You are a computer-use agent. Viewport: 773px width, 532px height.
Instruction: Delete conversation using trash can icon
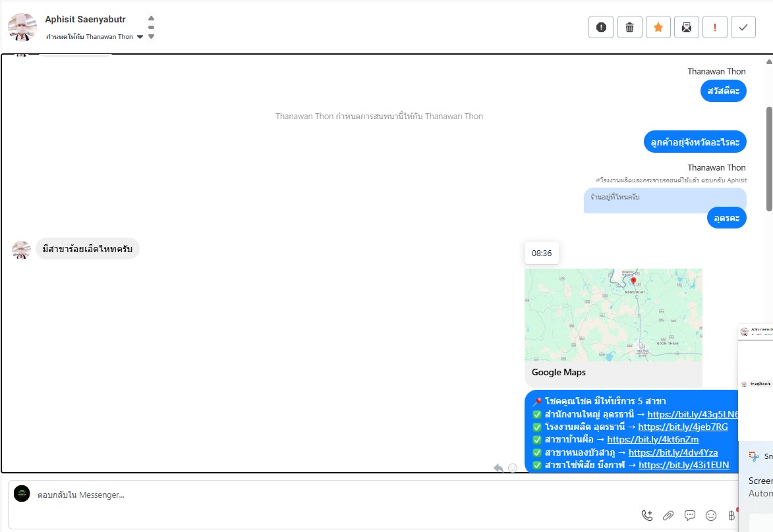point(629,27)
